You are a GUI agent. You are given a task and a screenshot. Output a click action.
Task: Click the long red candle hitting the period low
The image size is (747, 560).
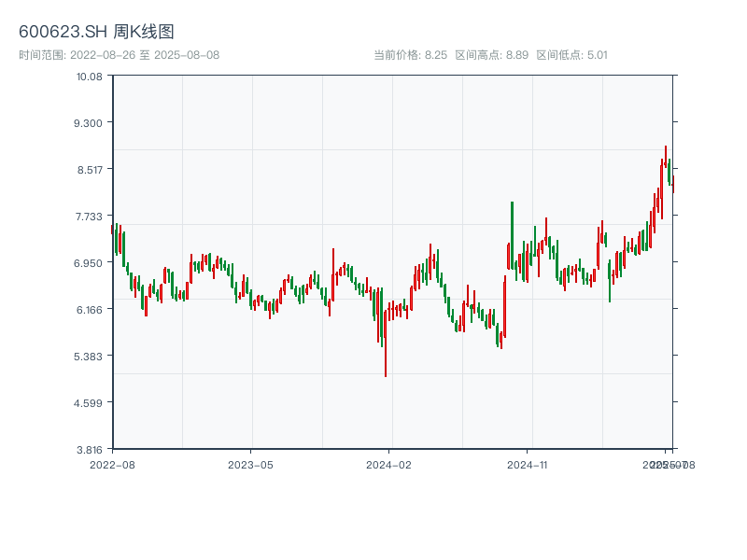pos(386,343)
